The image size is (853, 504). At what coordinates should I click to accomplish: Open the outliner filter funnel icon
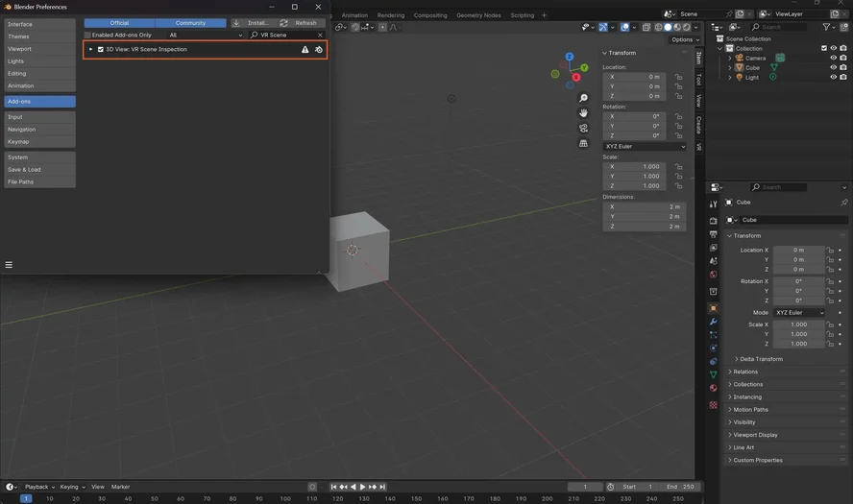[x=826, y=27]
